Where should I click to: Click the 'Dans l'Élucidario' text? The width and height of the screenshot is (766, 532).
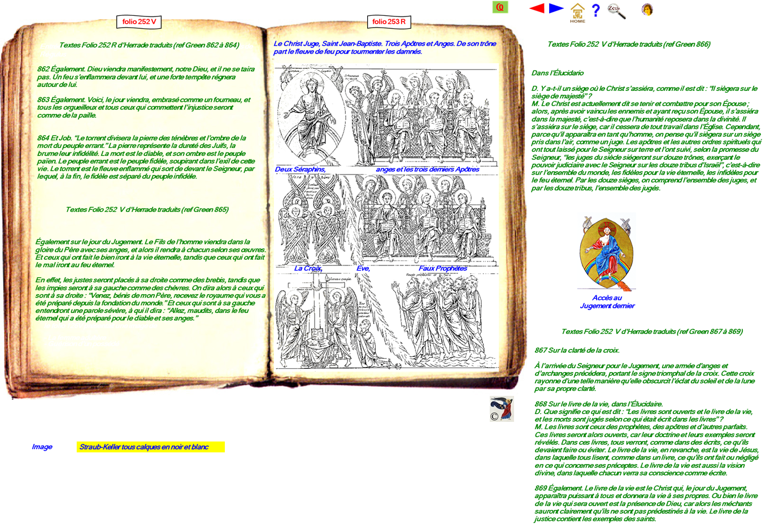coord(558,73)
